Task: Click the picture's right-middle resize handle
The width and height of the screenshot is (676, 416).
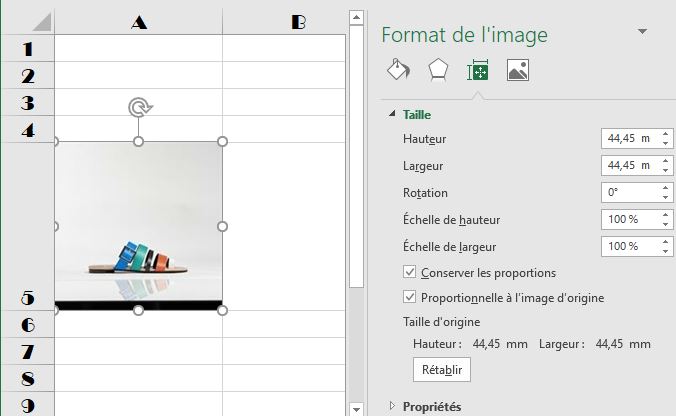Action: pyautogui.click(x=222, y=226)
